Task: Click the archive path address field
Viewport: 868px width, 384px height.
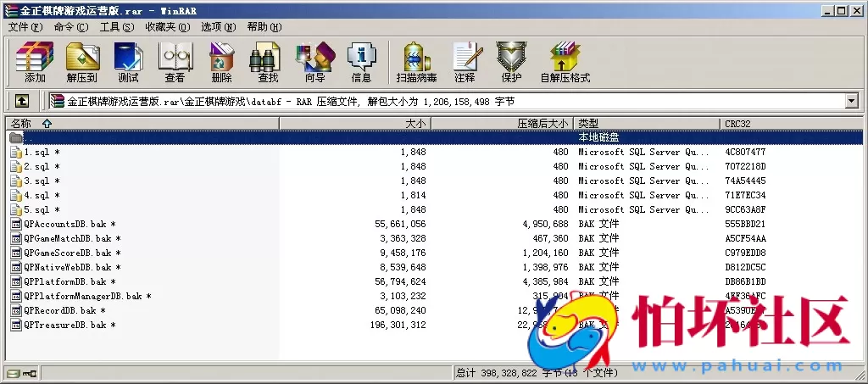Action: [x=448, y=101]
